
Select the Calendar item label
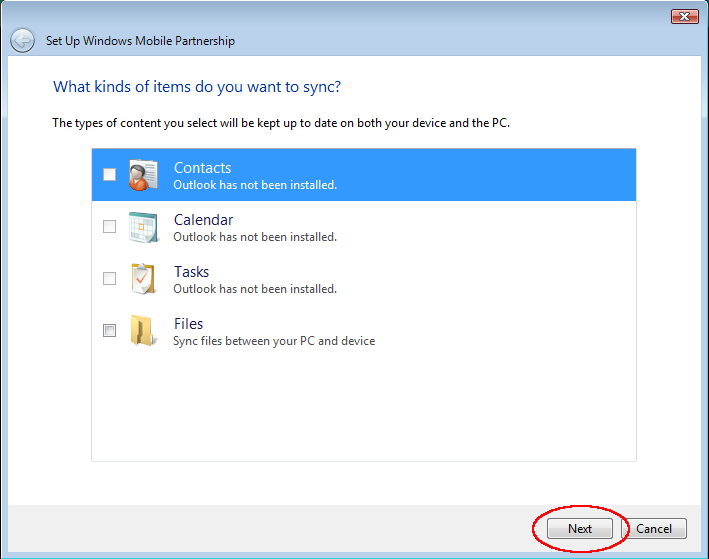click(x=203, y=220)
